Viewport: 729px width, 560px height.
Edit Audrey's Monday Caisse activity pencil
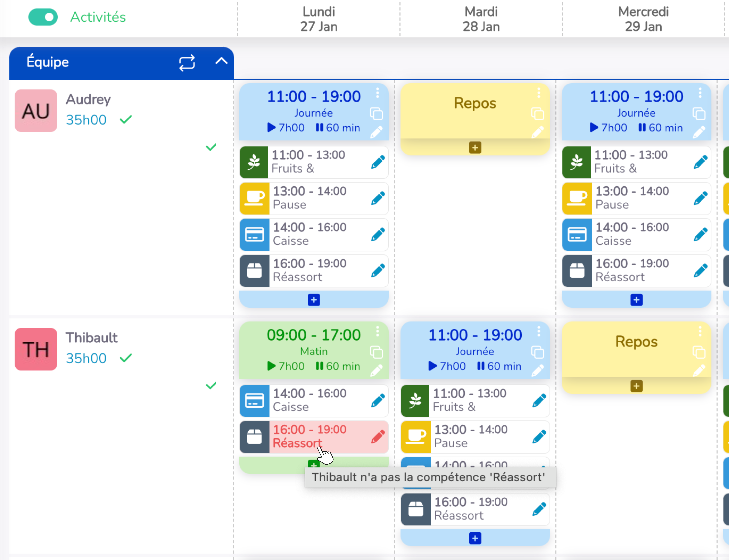point(378,234)
